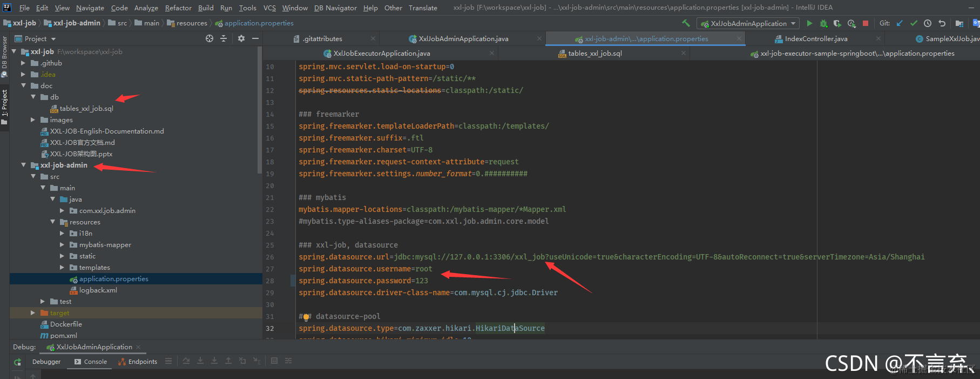Update project via Git blue arrow
The height and width of the screenshot is (379, 980).
tap(900, 23)
